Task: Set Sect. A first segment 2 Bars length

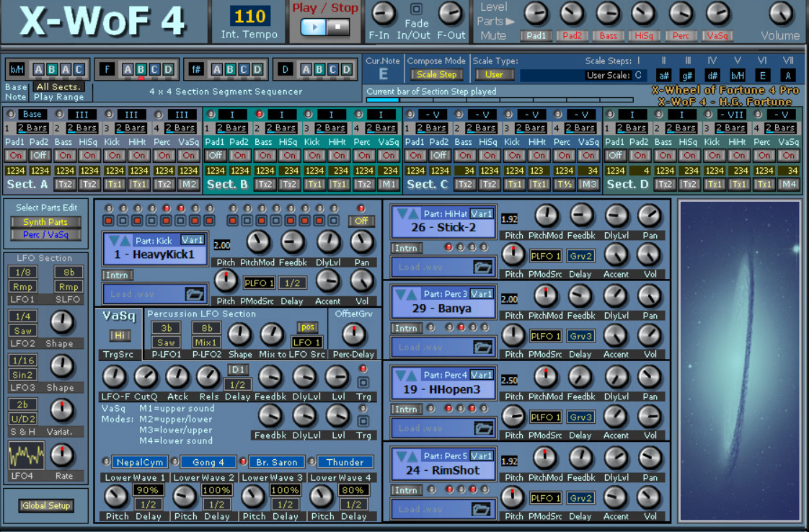Action: (x=32, y=128)
